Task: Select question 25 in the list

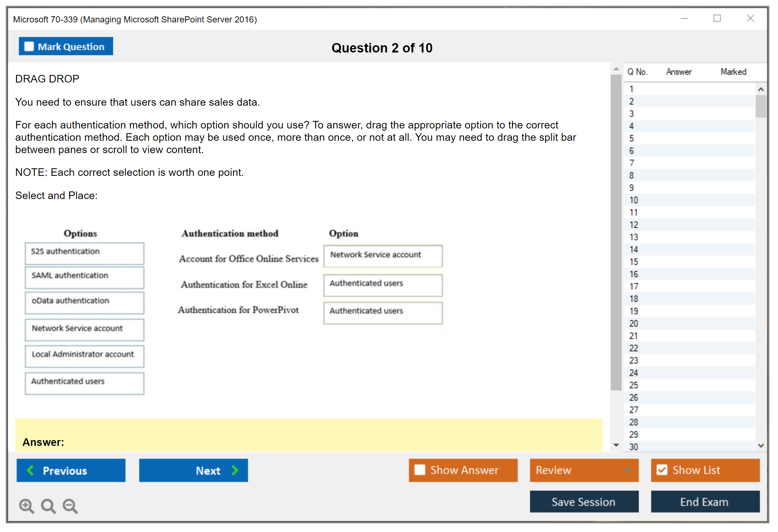Action: tap(634, 385)
